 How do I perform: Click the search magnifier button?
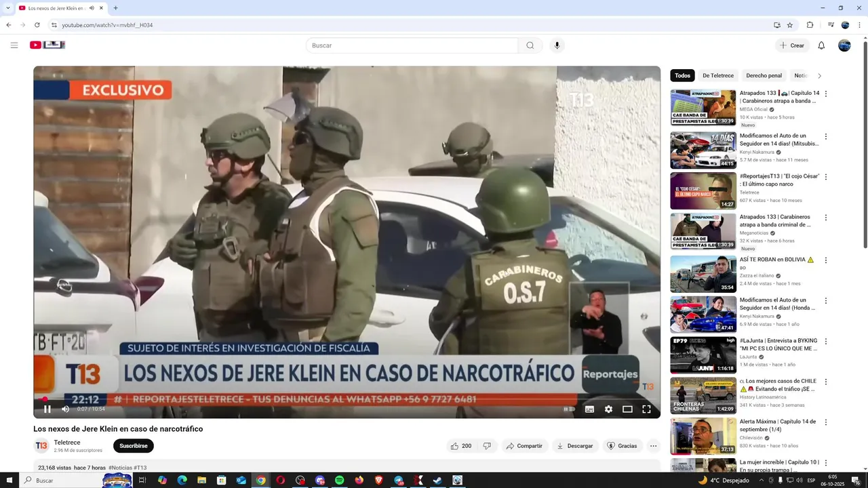pos(530,45)
